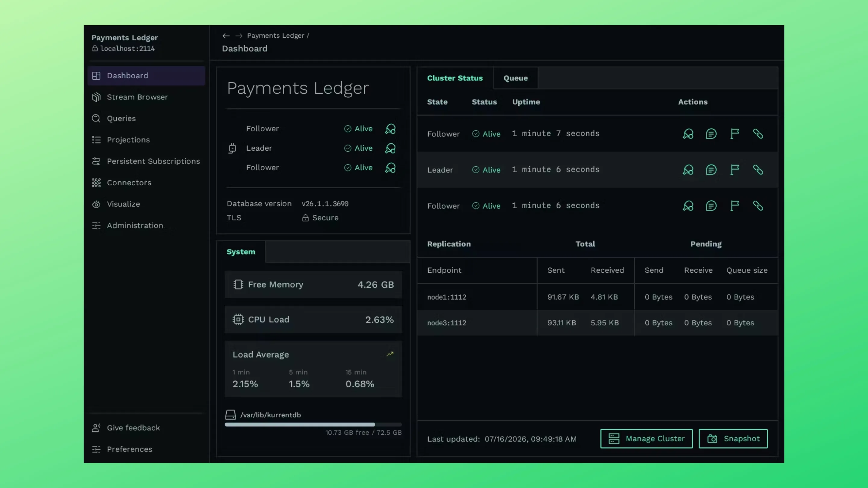Click the 2.15% one-minute load value

pos(245,384)
